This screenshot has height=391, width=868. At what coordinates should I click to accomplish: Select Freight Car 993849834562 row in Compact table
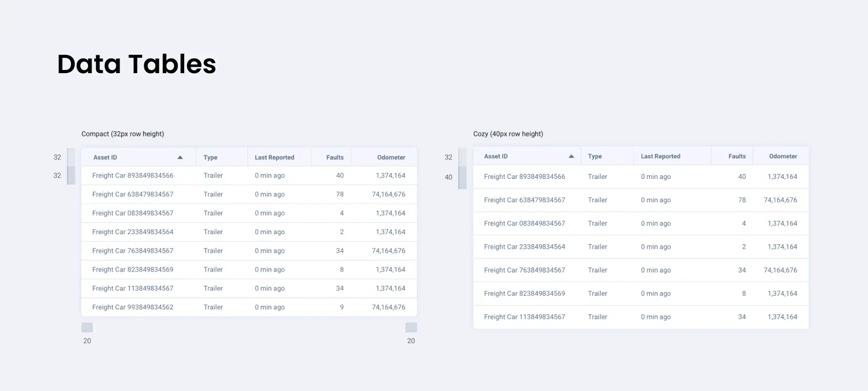point(133,307)
